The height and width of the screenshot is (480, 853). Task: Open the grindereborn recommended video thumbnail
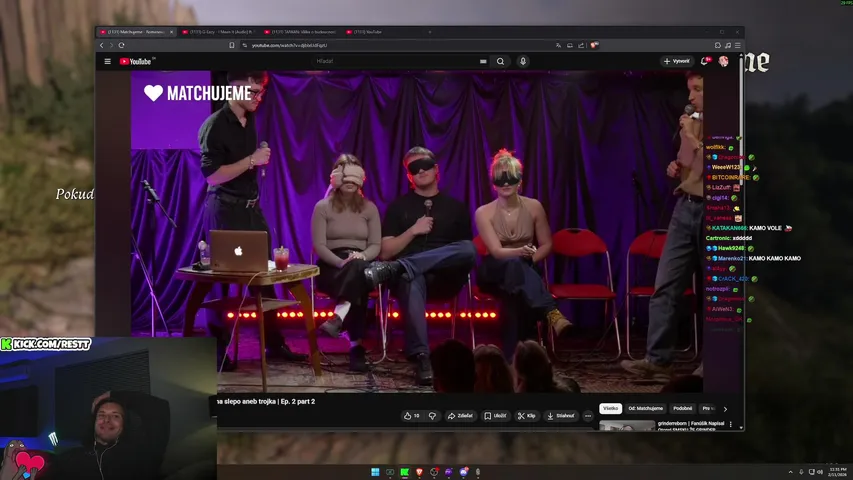click(x=627, y=426)
